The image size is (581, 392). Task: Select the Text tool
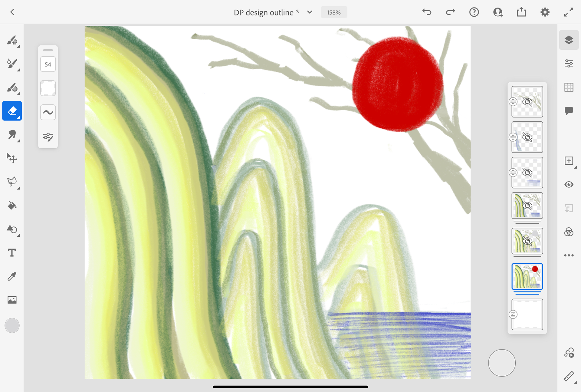pos(12,252)
